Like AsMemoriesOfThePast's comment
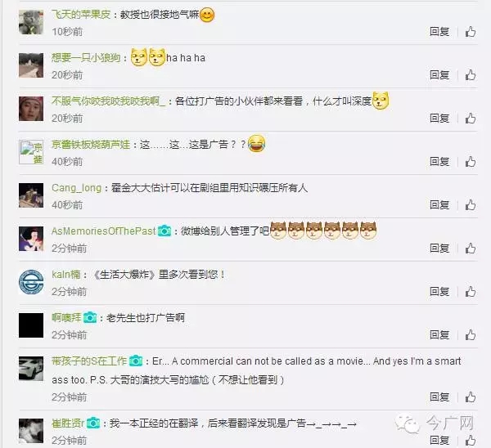The height and width of the screenshot is (448, 491). 471,248
